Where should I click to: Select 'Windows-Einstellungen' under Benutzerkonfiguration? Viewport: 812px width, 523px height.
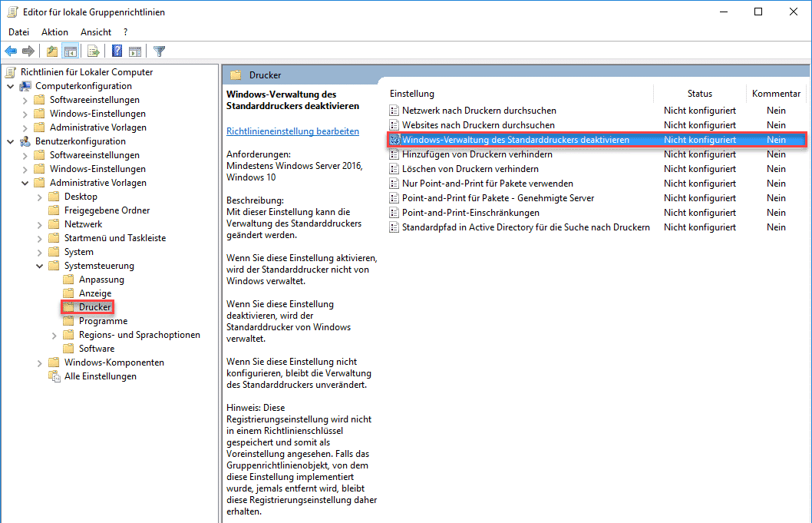pyautogui.click(x=97, y=169)
